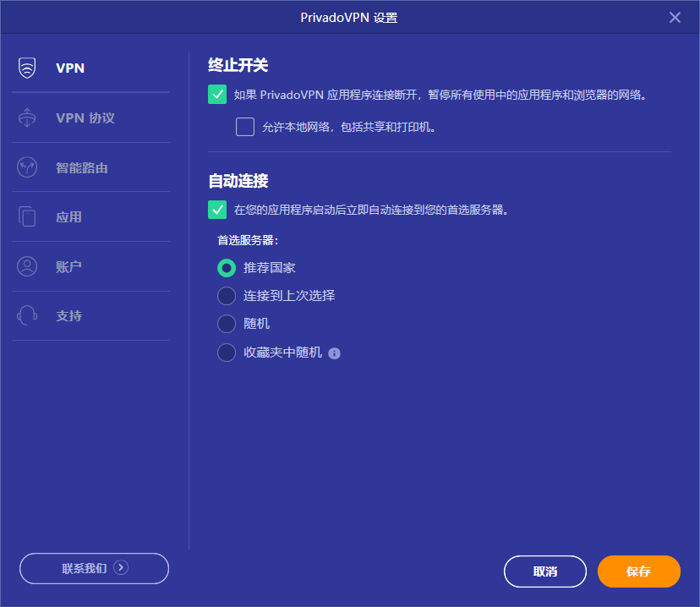Choose the 随机 radio option

[227, 324]
